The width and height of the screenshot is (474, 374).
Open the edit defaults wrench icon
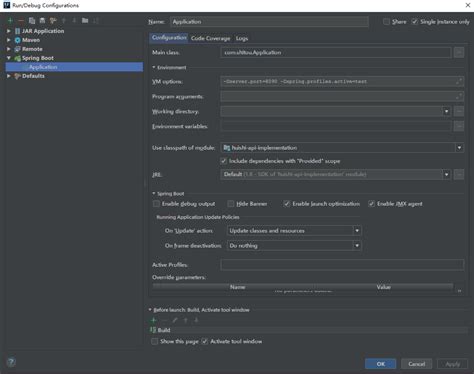click(x=53, y=21)
